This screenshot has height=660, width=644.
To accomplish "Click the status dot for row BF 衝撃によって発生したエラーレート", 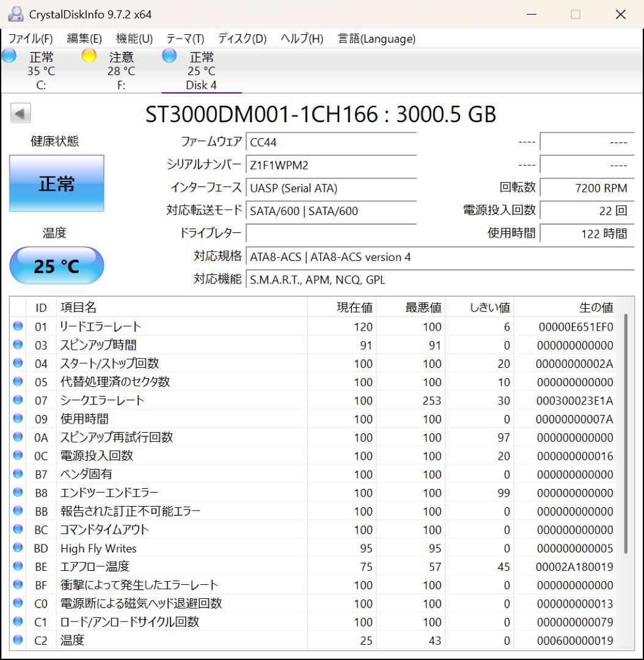I will tap(18, 585).
